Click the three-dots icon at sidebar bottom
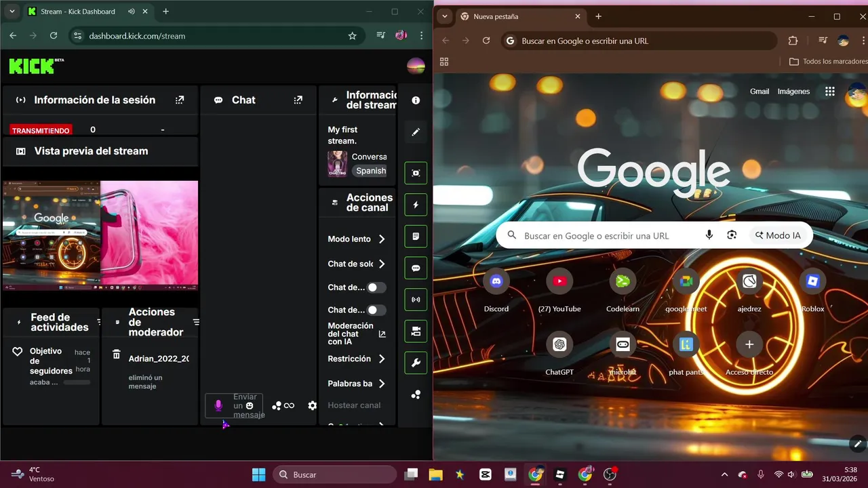Screen dimensions: 868x488 click(416, 394)
